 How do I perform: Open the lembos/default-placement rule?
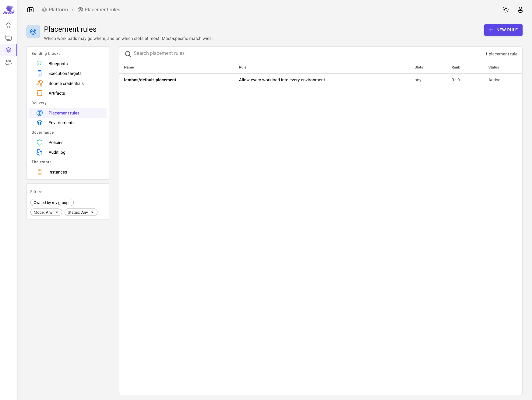point(150,80)
